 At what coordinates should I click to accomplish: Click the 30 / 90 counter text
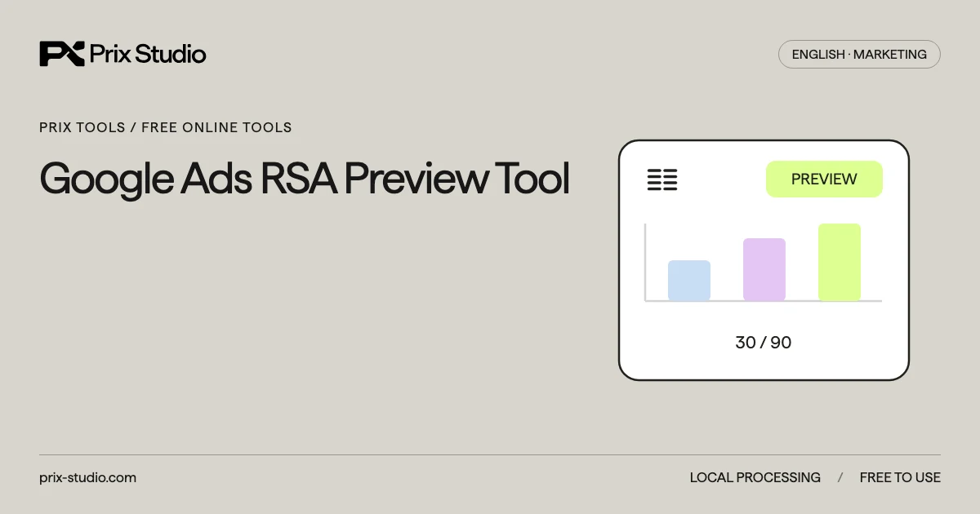[x=764, y=343]
